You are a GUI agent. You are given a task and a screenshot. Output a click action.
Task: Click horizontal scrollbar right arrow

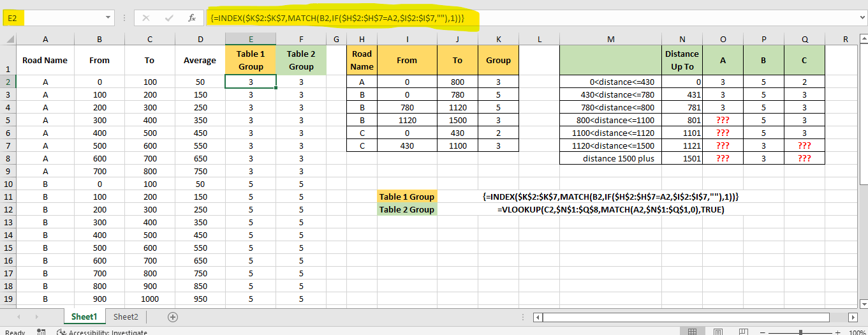click(853, 317)
